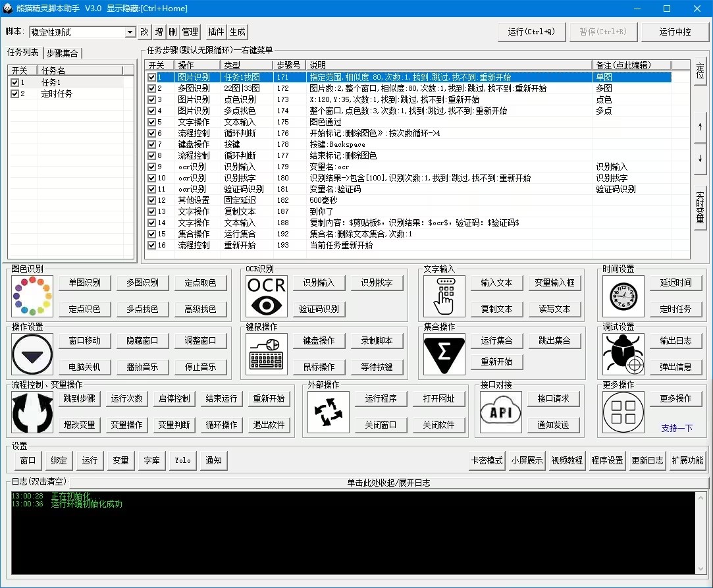Click the 支持一下 link

pyautogui.click(x=677, y=428)
